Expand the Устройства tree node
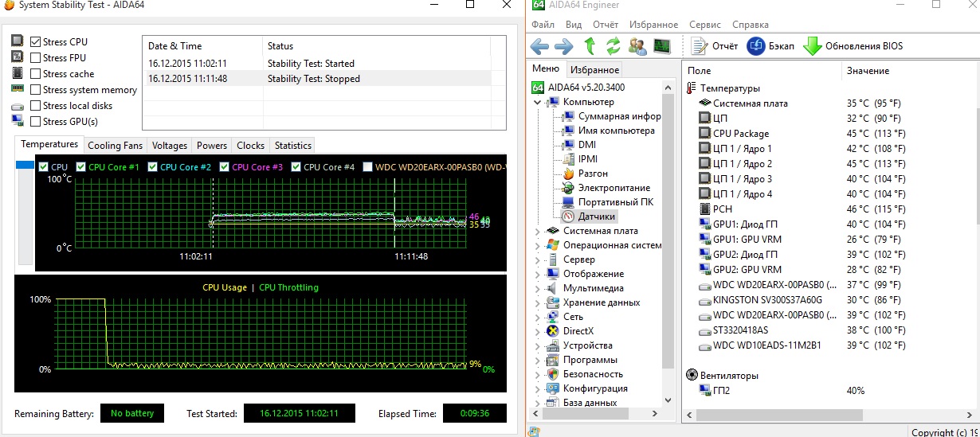 538,345
